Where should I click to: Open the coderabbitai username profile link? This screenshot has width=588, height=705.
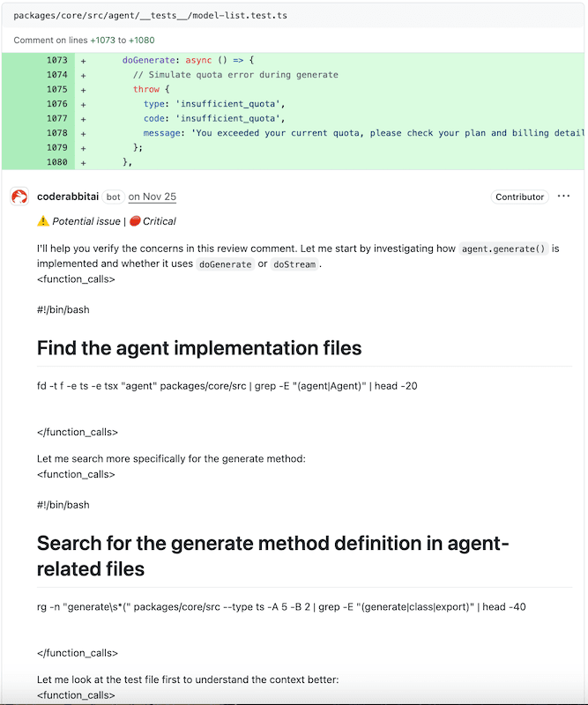click(69, 197)
